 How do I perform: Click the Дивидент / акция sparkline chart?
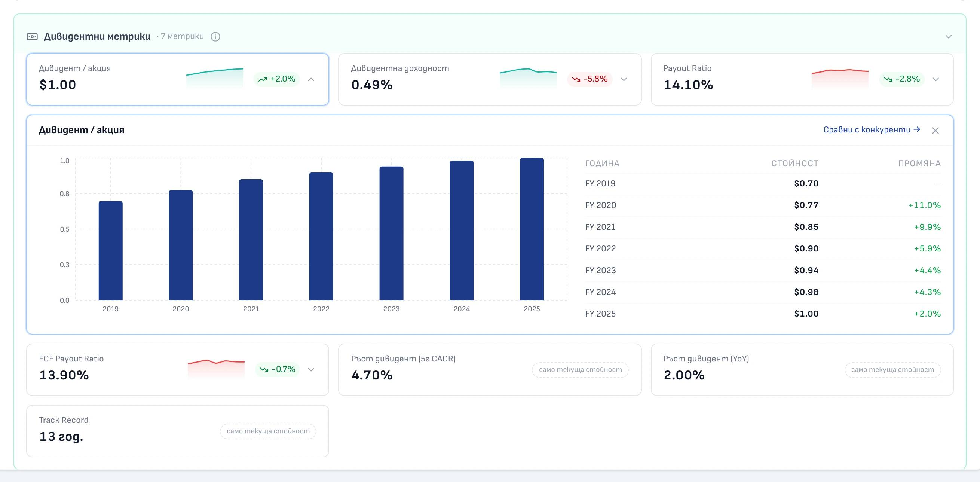215,78
